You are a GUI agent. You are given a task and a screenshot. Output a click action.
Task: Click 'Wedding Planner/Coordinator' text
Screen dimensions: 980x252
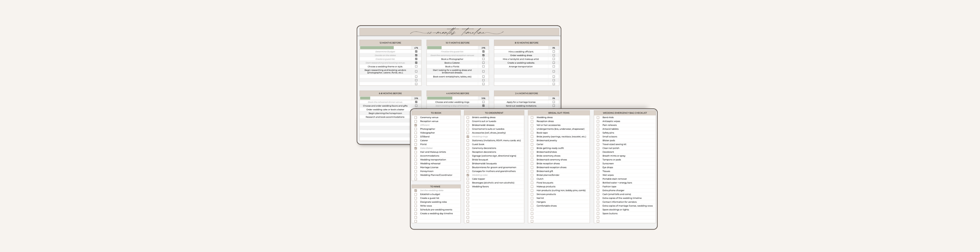click(436, 175)
